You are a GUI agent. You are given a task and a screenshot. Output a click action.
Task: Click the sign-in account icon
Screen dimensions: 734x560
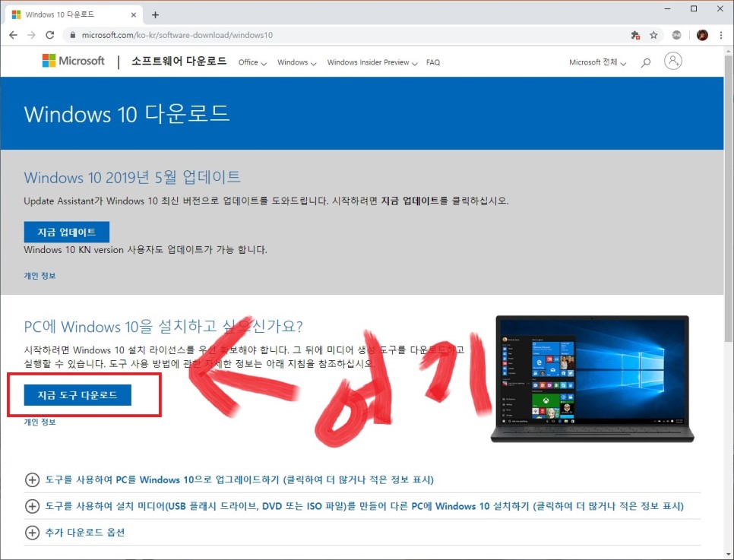[672, 61]
